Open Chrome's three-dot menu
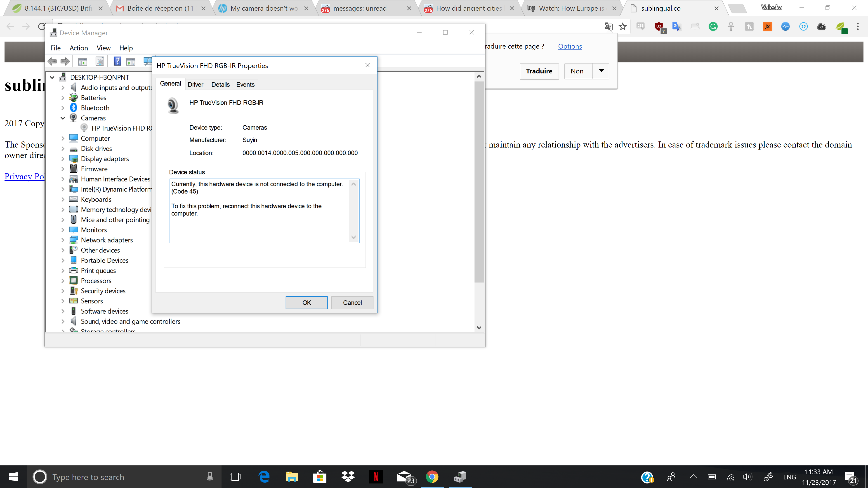This screenshot has width=868, height=488. tap(858, 27)
